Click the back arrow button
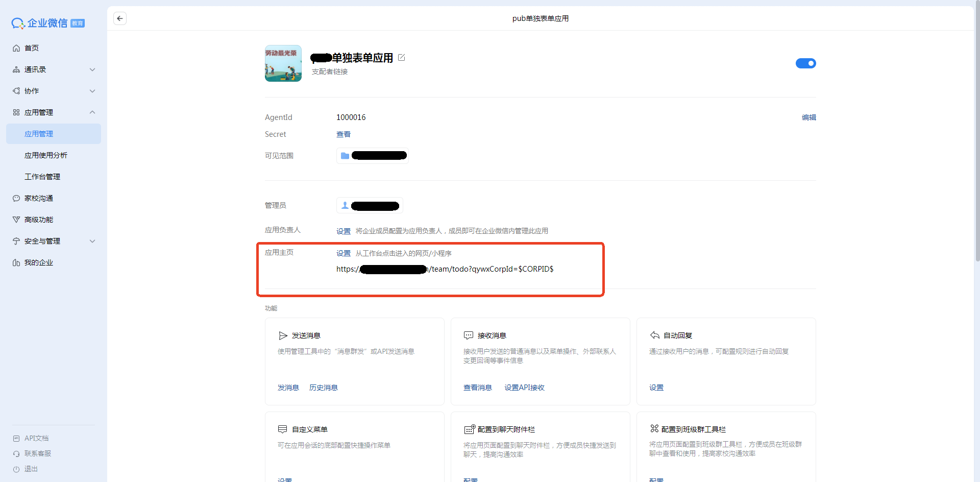Screen dimensions: 980x482 (x=120, y=18)
